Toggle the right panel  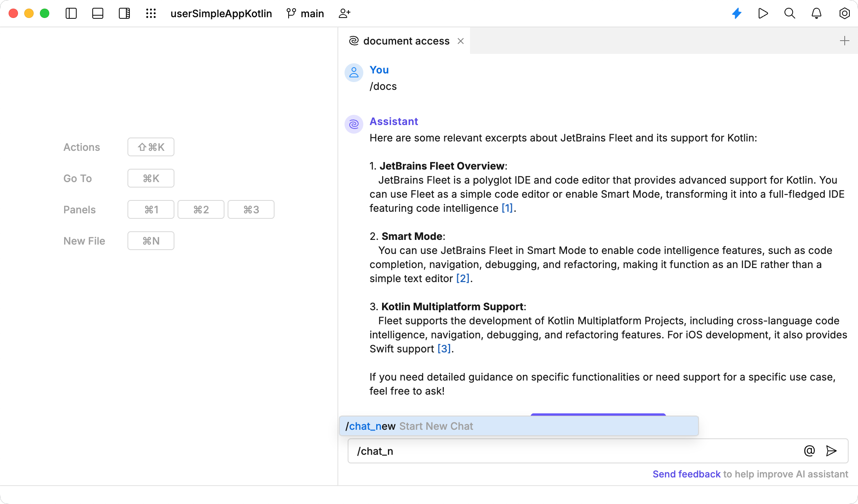coord(124,14)
